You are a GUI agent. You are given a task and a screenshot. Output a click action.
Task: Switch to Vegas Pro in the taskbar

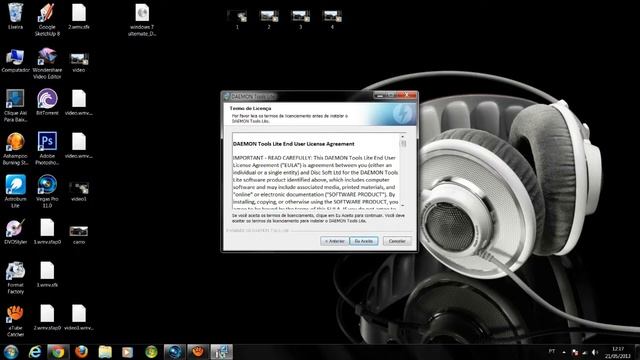pos(174,351)
